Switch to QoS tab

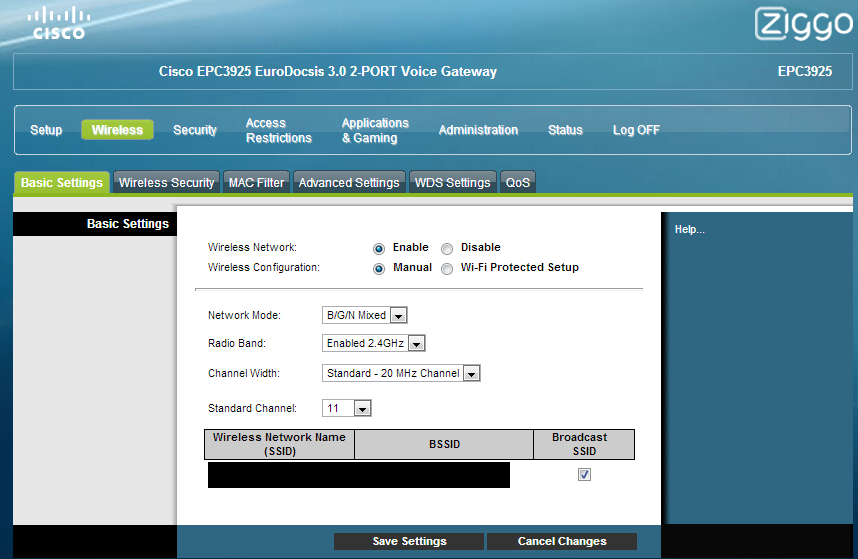click(518, 183)
